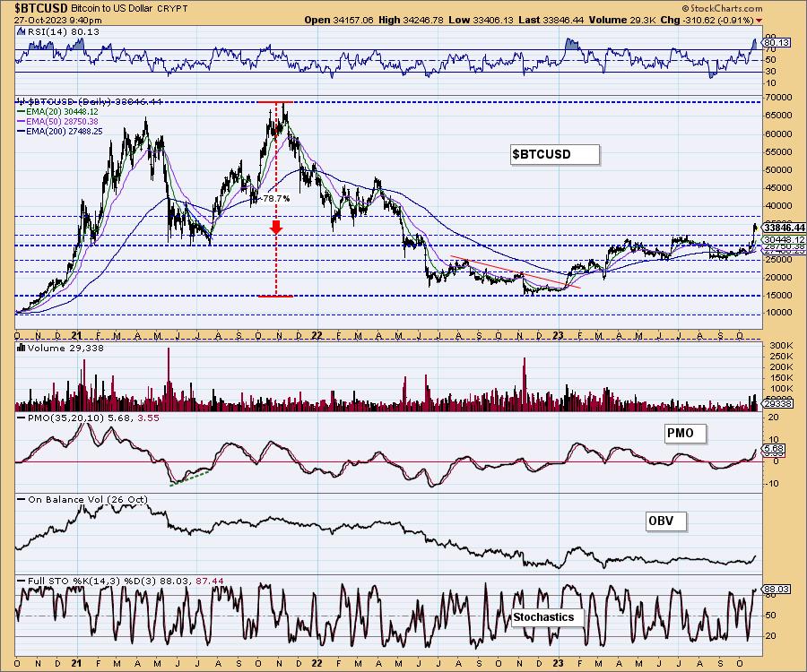Click the EMA(200) 27488.25 legend entry

[x=60, y=132]
